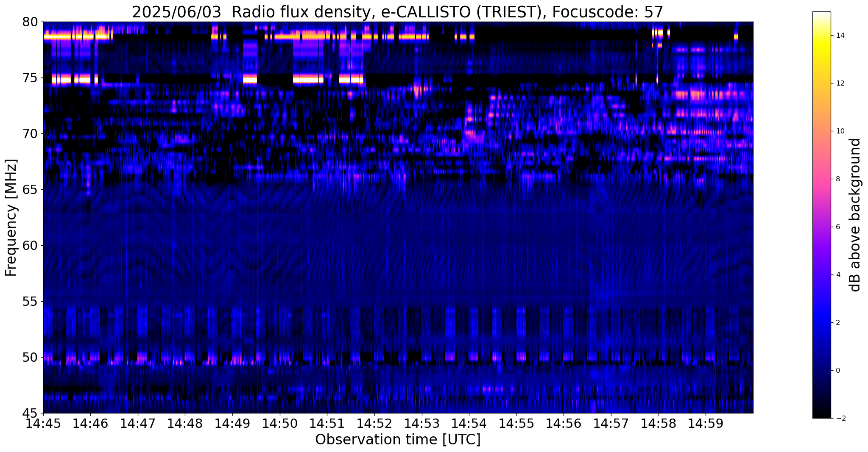Click the bright 75 MHz emission near 14:50:30
868x452 pixels.
pos(308,79)
